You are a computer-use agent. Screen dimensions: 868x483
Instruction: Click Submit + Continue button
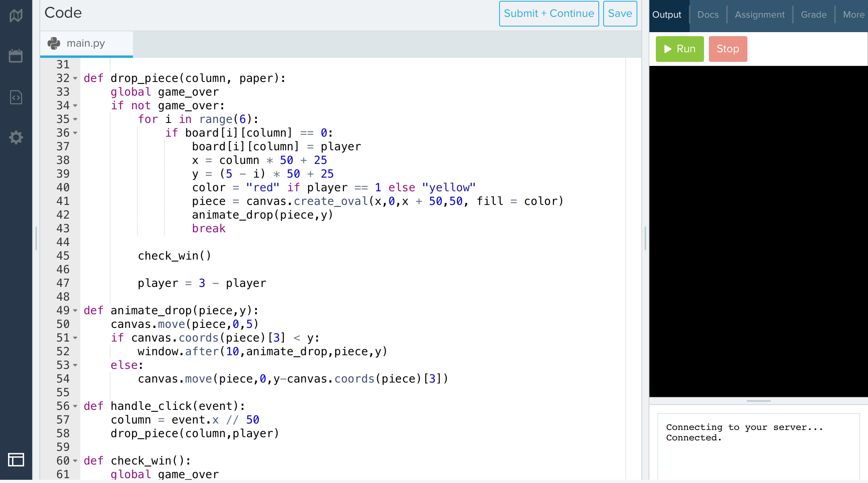(x=549, y=14)
